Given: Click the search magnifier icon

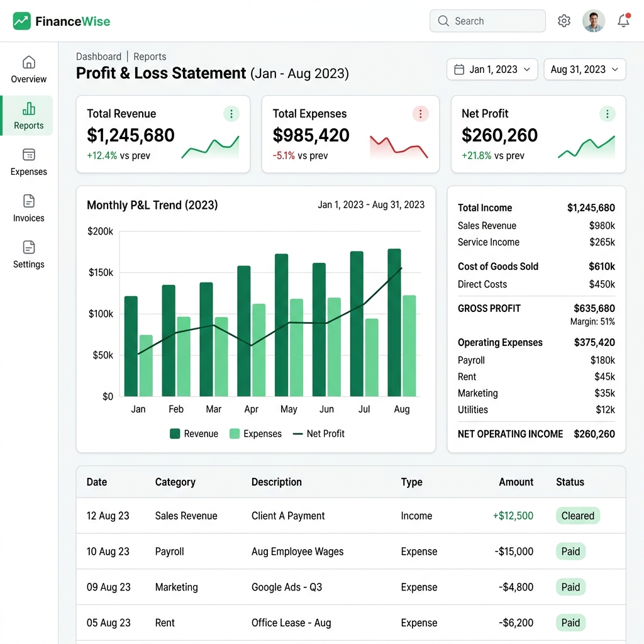Looking at the screenshot, I should coord(443,21).
